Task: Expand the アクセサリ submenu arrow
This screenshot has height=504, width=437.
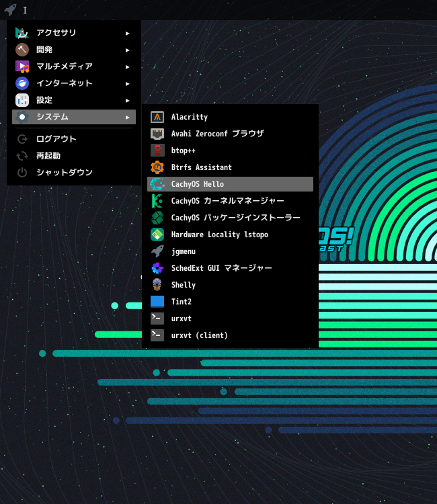Action: [128, 33]
